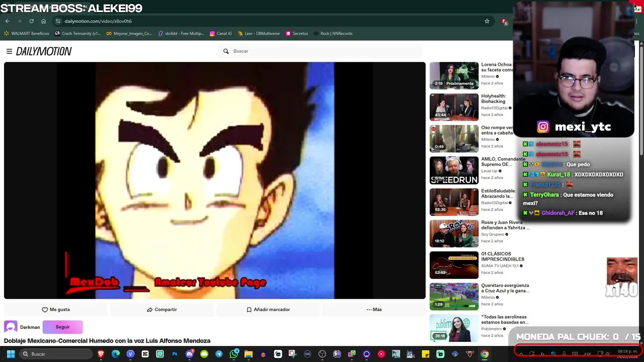
Task: Open the Querétaro avergüenza a Cruz Azul thumbnail
Action: pos(454,297)
